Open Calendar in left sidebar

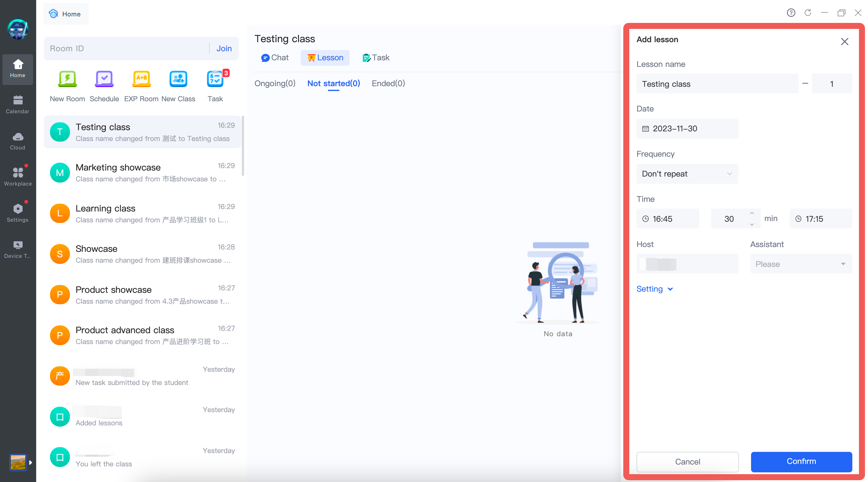point(17,105)
